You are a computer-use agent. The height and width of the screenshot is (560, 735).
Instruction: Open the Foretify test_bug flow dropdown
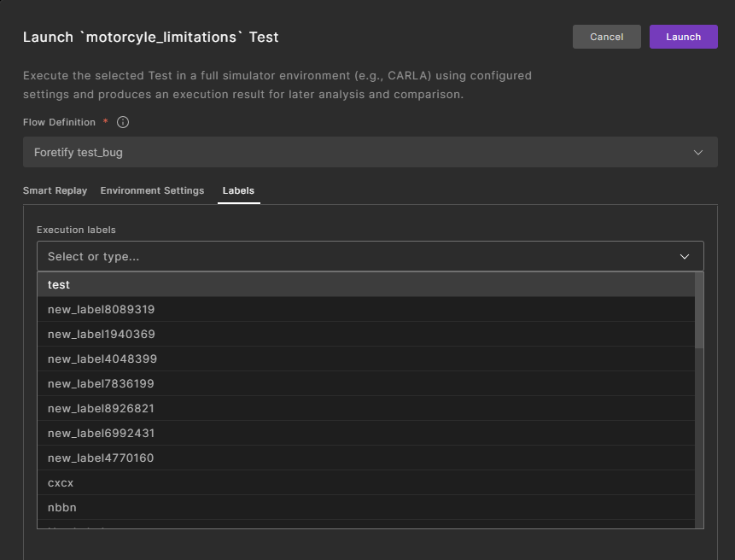[370, 152]
